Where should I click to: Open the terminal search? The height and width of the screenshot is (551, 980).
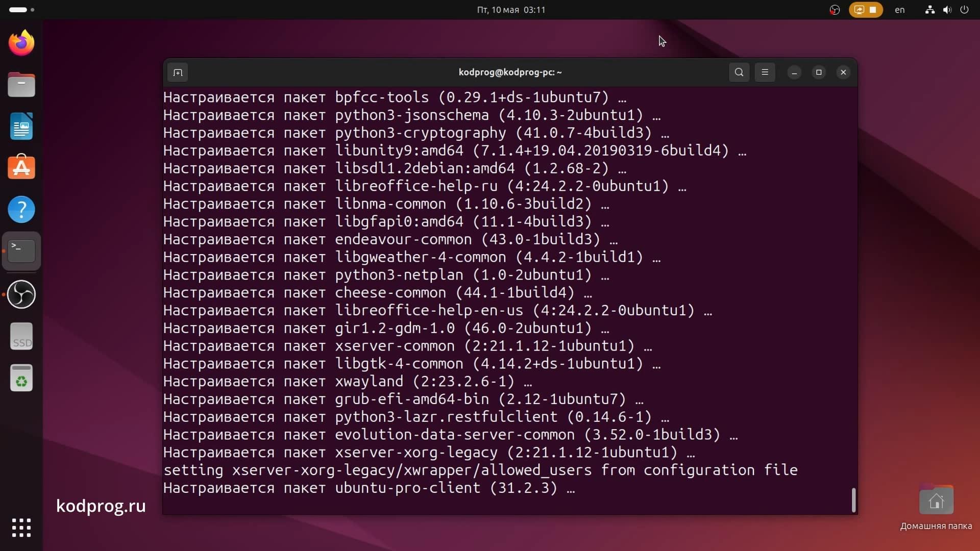[x=739, y=72]
